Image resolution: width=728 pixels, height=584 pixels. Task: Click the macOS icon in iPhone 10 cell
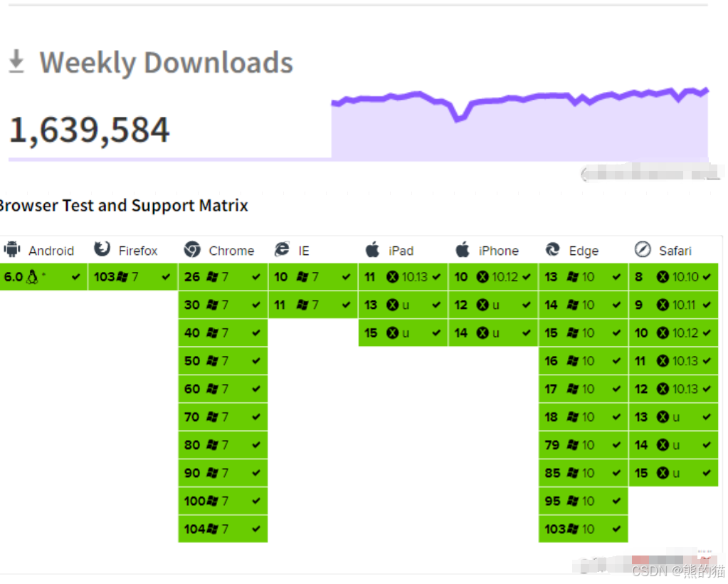tap(483, 277)
